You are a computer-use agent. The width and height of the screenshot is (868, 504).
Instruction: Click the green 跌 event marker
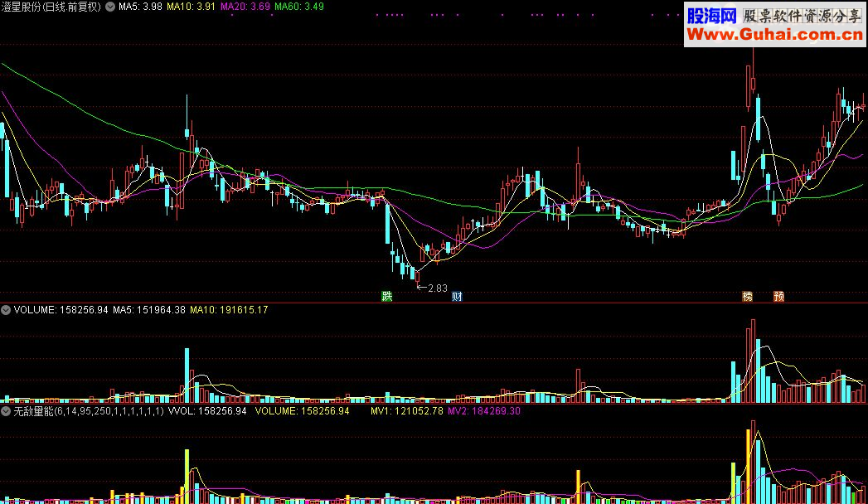point(387,296)
